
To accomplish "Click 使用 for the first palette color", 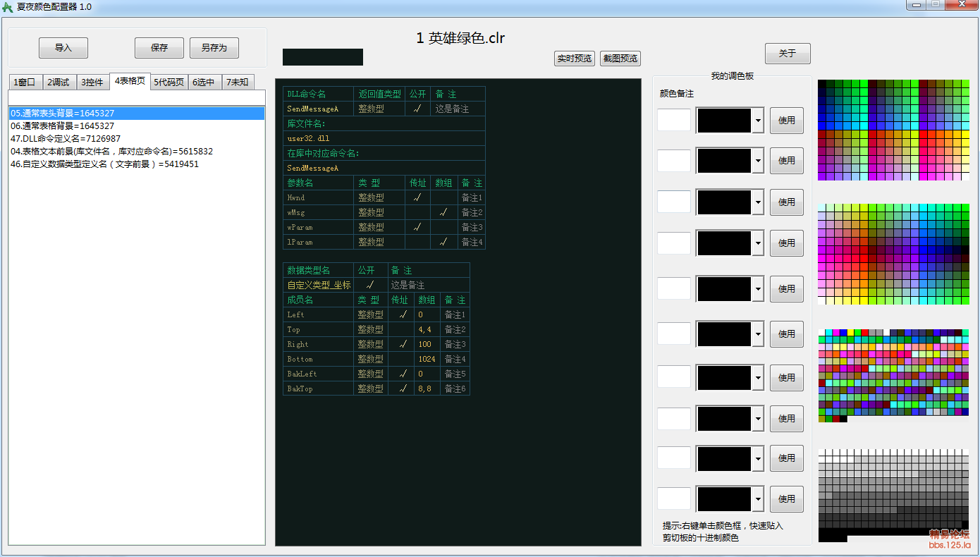I will pyautogui.click(x=787, y=121).
